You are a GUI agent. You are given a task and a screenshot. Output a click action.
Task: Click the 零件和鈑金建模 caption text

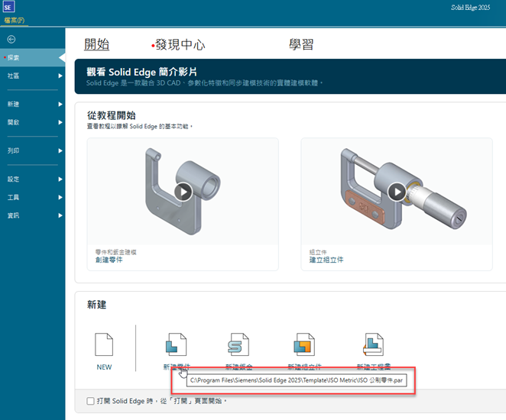(115, 252)
